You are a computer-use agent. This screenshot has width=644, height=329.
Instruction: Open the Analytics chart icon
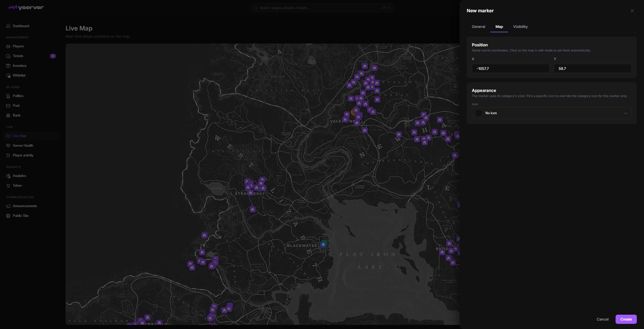pyautogui.click(x=8, y=176)
